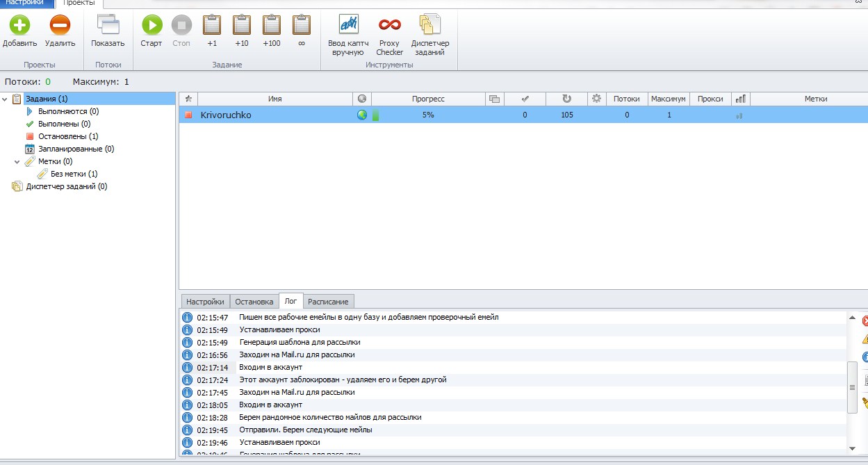
Task: Click the infinity task clipboard icon
Action: (x=302, y=26)
